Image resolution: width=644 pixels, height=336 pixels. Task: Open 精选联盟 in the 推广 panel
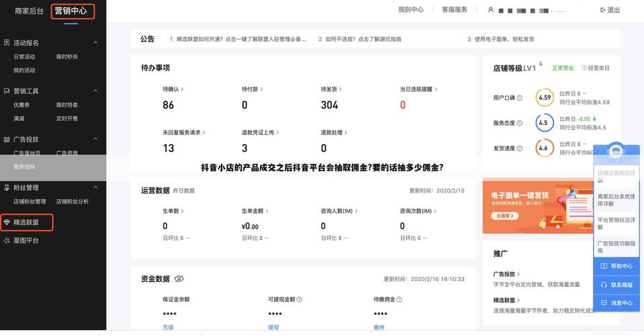pyautogui.click(x=506, y=300)
